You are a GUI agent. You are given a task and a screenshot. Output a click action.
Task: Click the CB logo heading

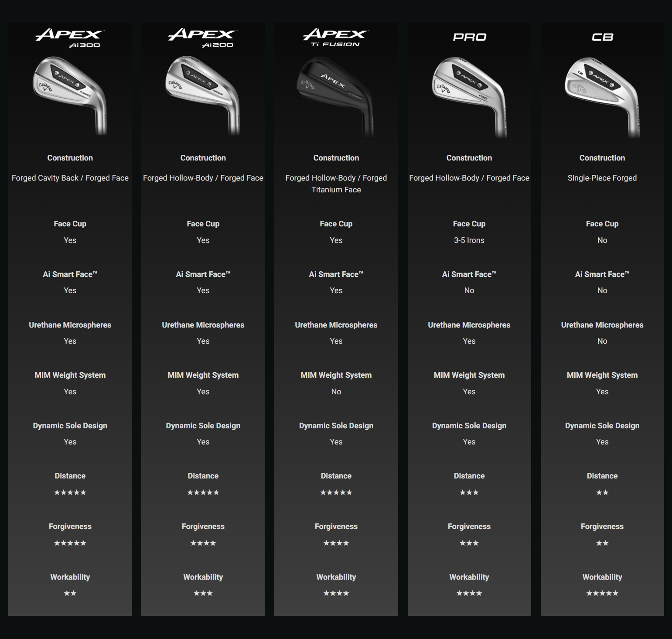click(x=602, y=37)
